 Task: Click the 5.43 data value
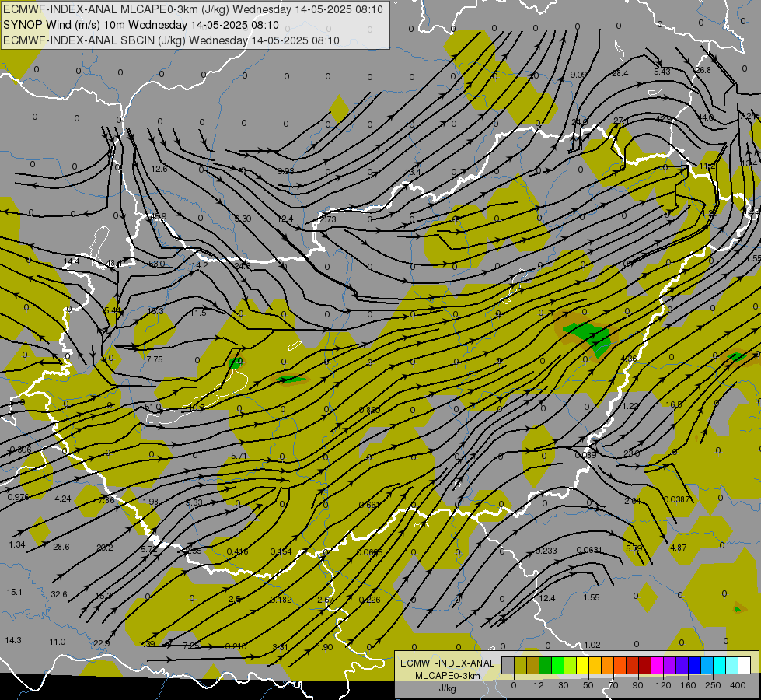[x=662, y=72]
